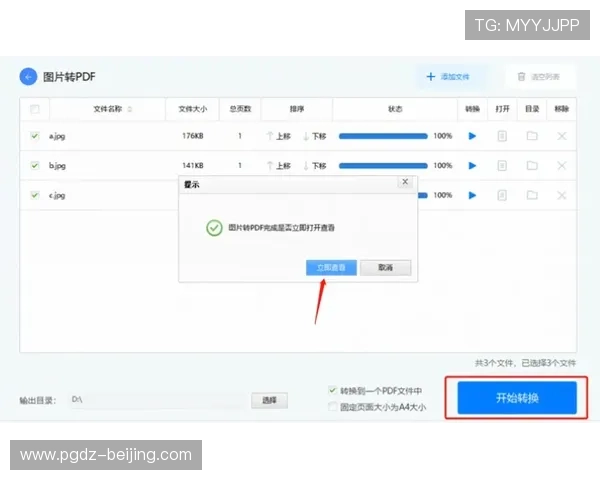
Task: Start converting b.jpg with play icon
Action: click(x=472, y=165)
